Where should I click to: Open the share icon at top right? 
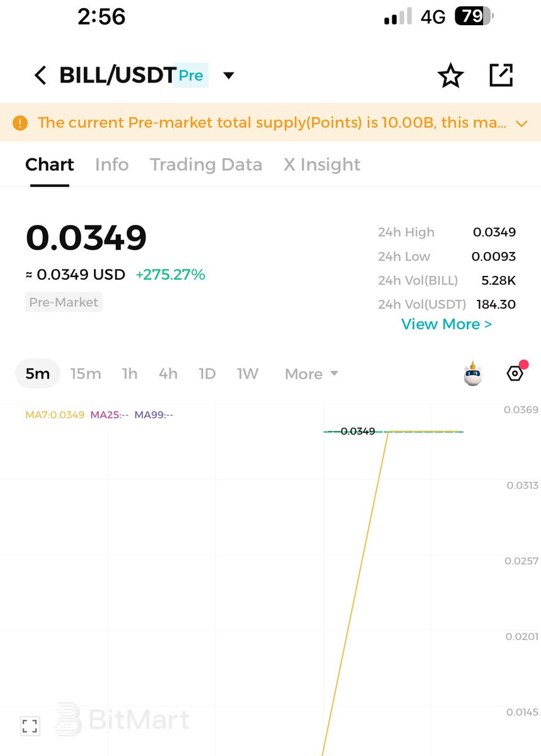(501, 75)
